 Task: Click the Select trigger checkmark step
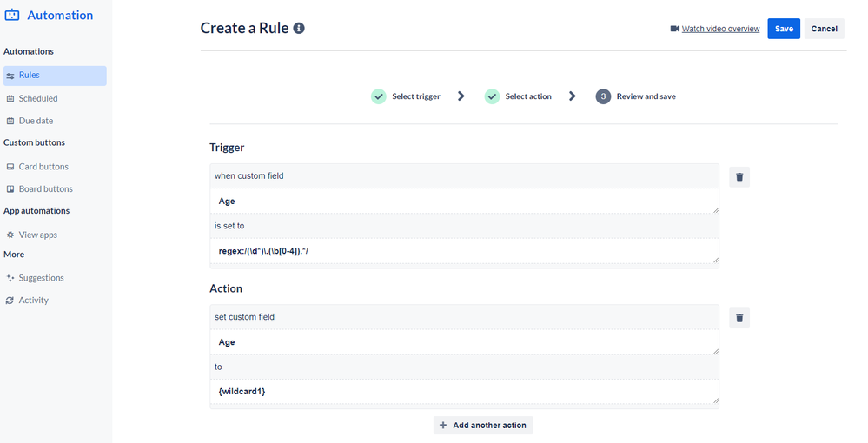click(x=379, y=96)
